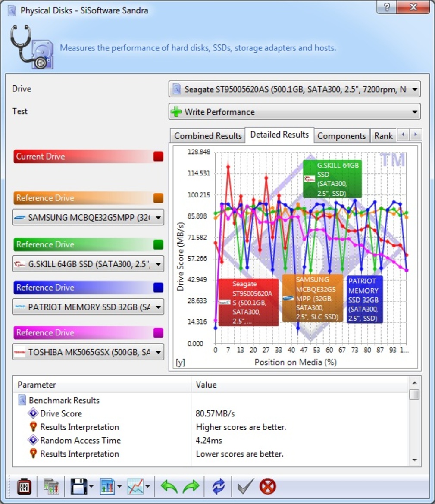The image size is (435, 504).
Task: Click the results list scrollbar thumb
Action: tap(414, 394)
